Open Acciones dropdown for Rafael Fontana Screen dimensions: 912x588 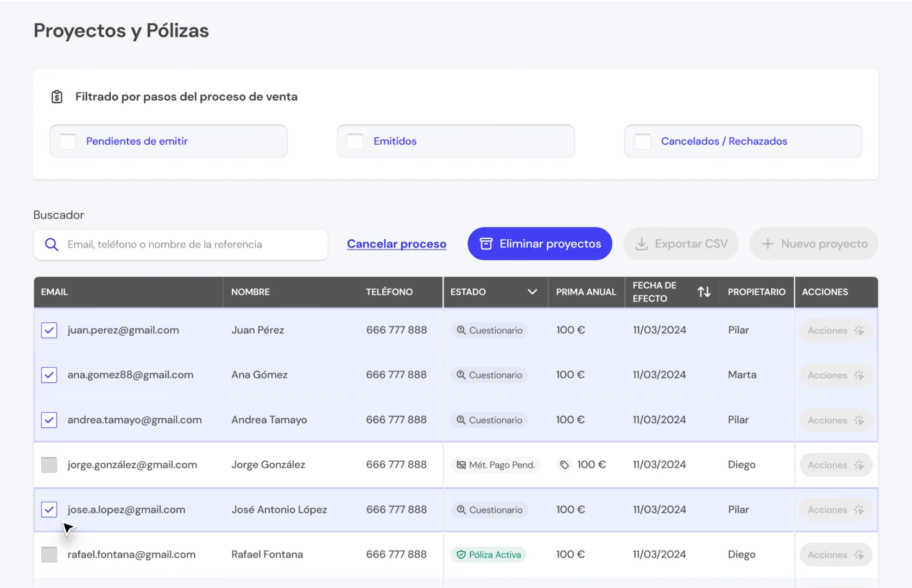tap(835, 555)
